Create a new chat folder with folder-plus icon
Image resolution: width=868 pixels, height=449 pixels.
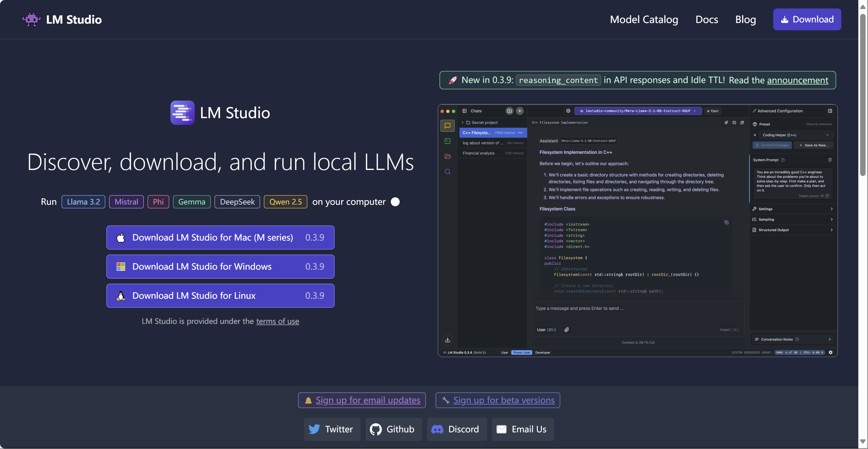coord(509,111)
